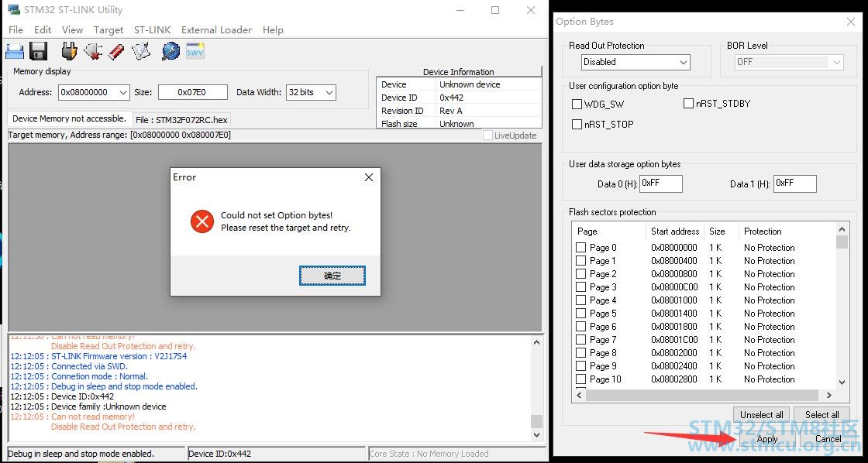868x463 pixels.
Task: Check the Page 9 protection box
Action: point(580,366)
